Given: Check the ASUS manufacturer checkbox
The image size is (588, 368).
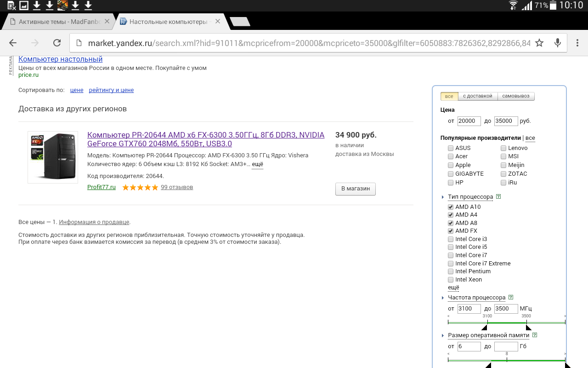Looking at the screenshot, I should 451,148.
